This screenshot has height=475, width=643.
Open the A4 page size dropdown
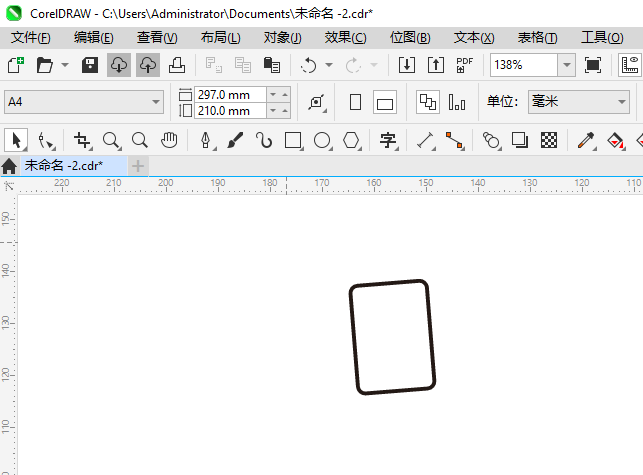click(84, 102)
